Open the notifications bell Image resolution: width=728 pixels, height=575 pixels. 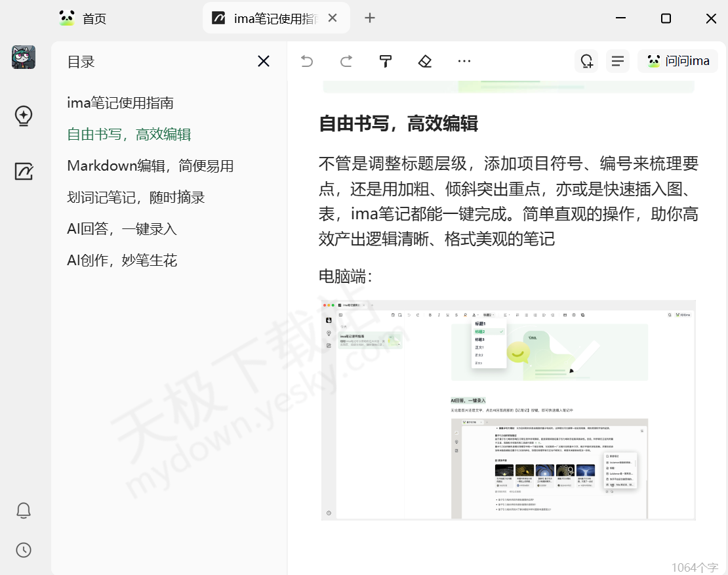pyautogui.click(x=24, y=510)
